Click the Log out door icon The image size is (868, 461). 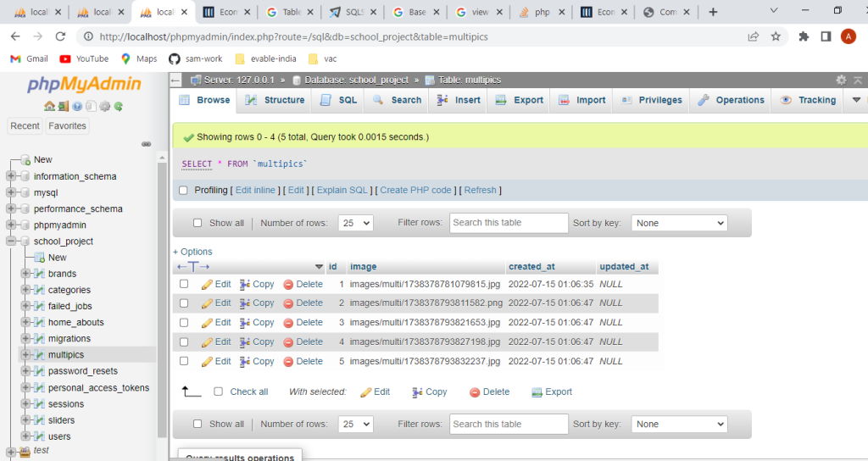(64, 106)
